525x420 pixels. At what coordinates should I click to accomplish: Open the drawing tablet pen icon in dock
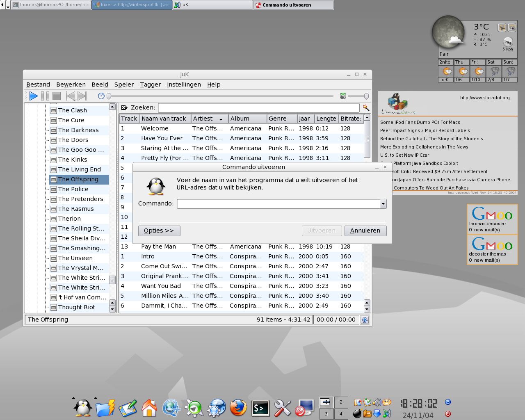[128, 408]
